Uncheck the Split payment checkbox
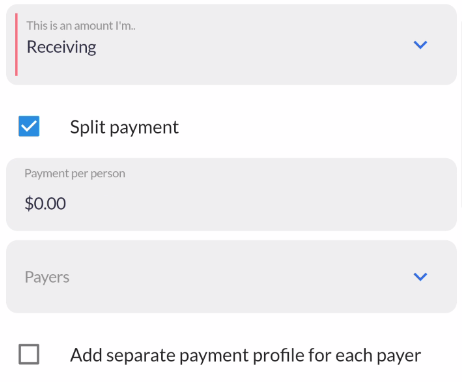 (29, 126)
